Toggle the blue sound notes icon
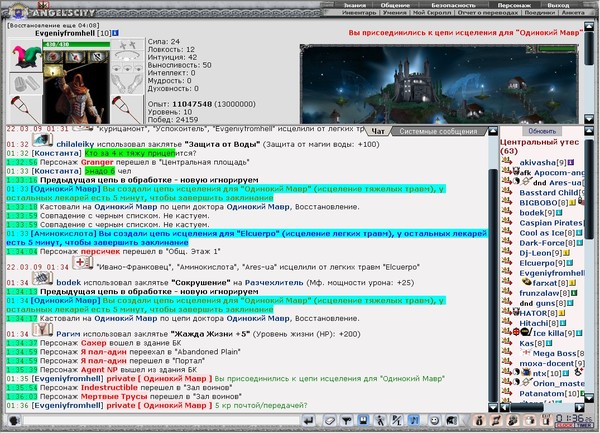The image size is (600, 433). pyautogui.click(x=414, y=421)
